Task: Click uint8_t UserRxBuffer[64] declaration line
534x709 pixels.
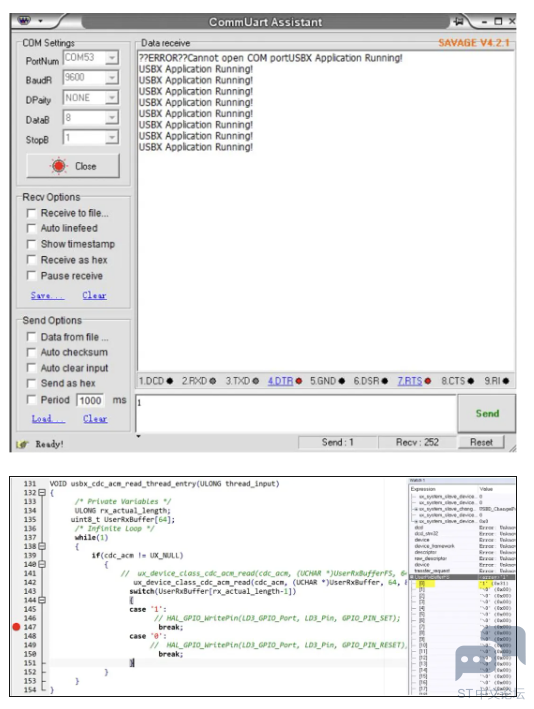Action: [123, 520]
